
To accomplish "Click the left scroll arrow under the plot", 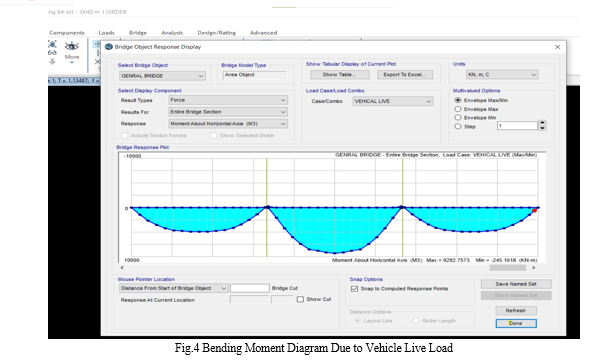I will 122,268.
